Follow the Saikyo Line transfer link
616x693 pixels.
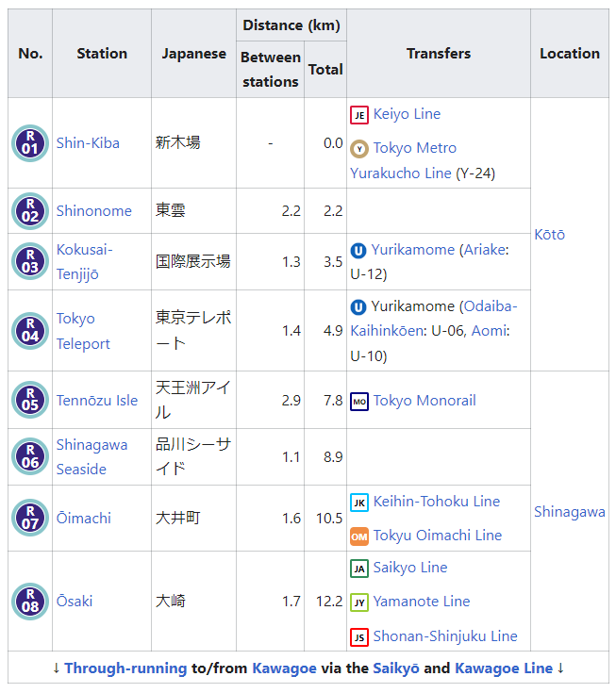pyautogui.click(x=410, y=568)
